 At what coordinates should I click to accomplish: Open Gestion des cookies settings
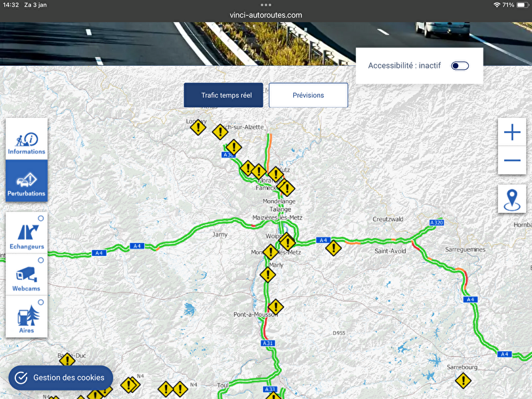(61, 378)
